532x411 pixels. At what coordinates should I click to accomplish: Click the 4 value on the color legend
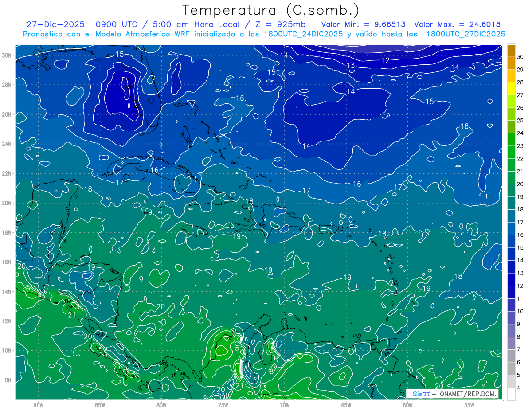tap(519, 388)
